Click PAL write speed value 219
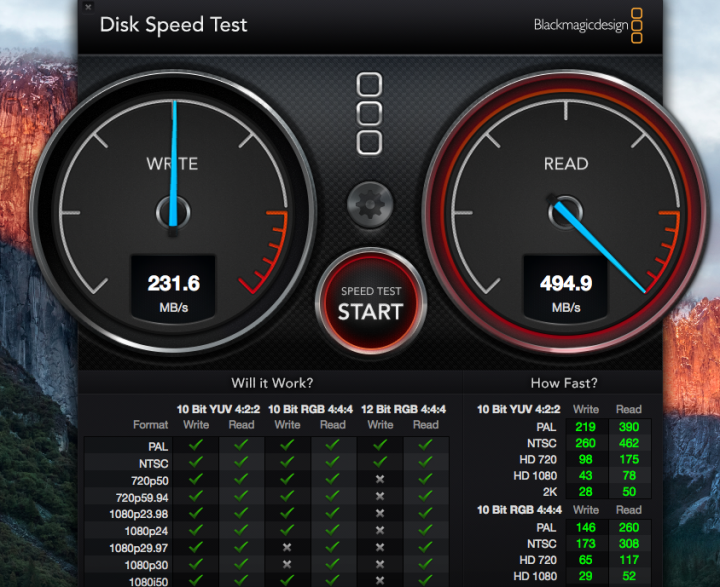The width and height of the screenshot is (720, 587). click(x=585, y=427)
